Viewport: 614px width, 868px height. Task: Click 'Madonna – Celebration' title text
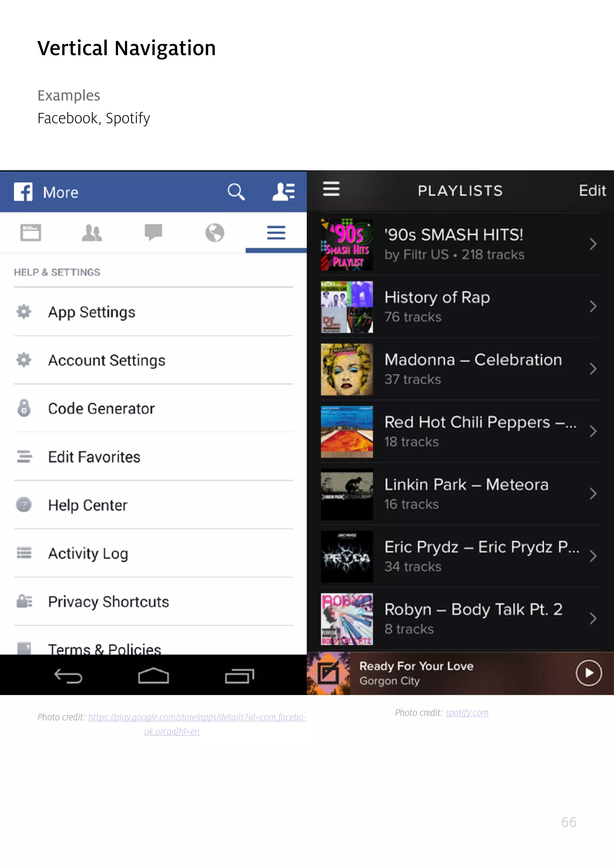[473, 360]
